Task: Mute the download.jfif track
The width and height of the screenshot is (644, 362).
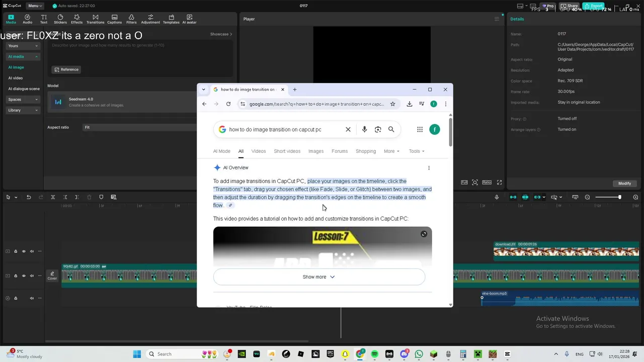Action: [x=32, y=251]
